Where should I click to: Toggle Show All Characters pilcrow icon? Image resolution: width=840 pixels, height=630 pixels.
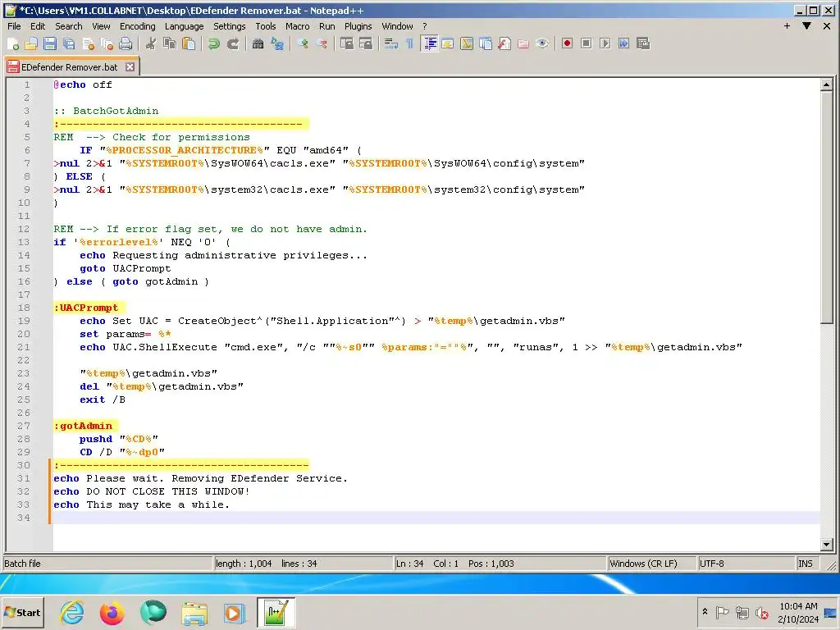coord(410,44)
